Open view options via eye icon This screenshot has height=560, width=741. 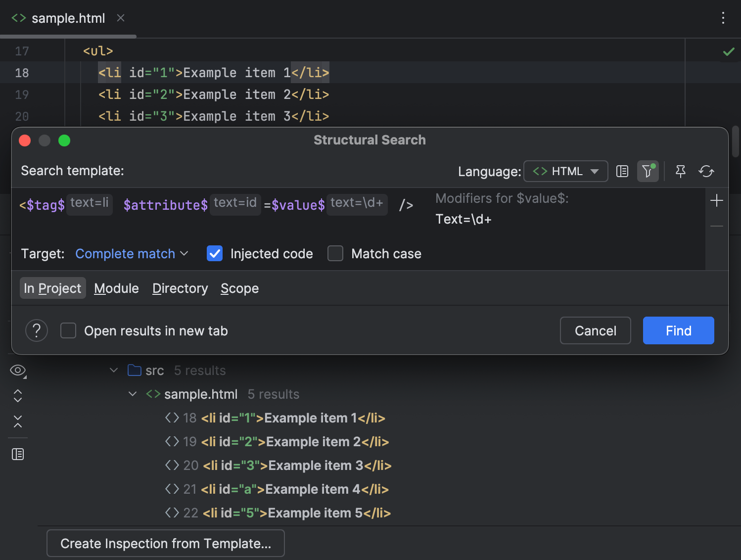pyautogui.click(x=18, y=370)
